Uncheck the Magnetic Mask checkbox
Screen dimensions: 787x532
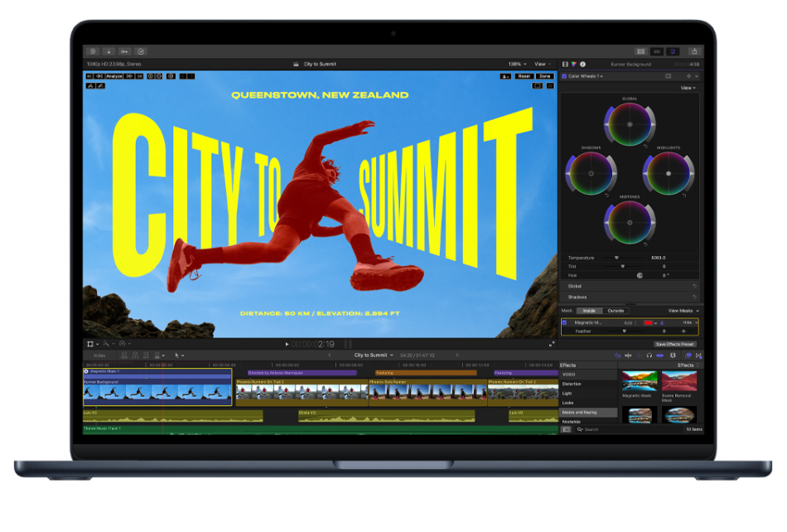[x=565, y=322]
